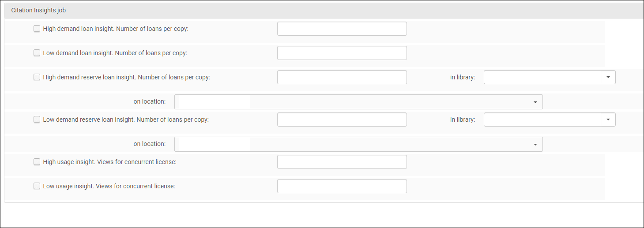The image size is (644, 228).
Task: Select the high usage views input field
Action: (x=342, y=162)
